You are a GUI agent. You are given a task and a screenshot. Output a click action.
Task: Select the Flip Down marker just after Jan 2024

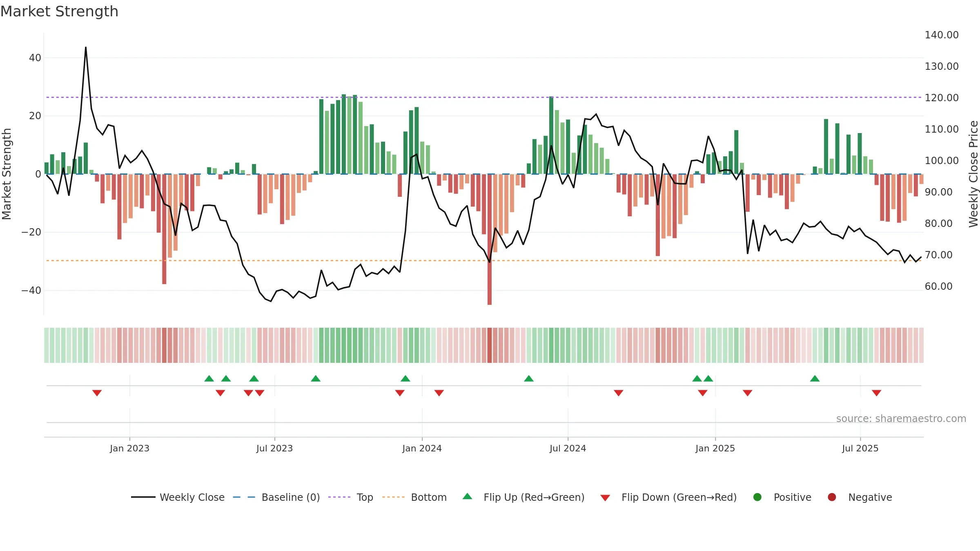click(439, 393)
